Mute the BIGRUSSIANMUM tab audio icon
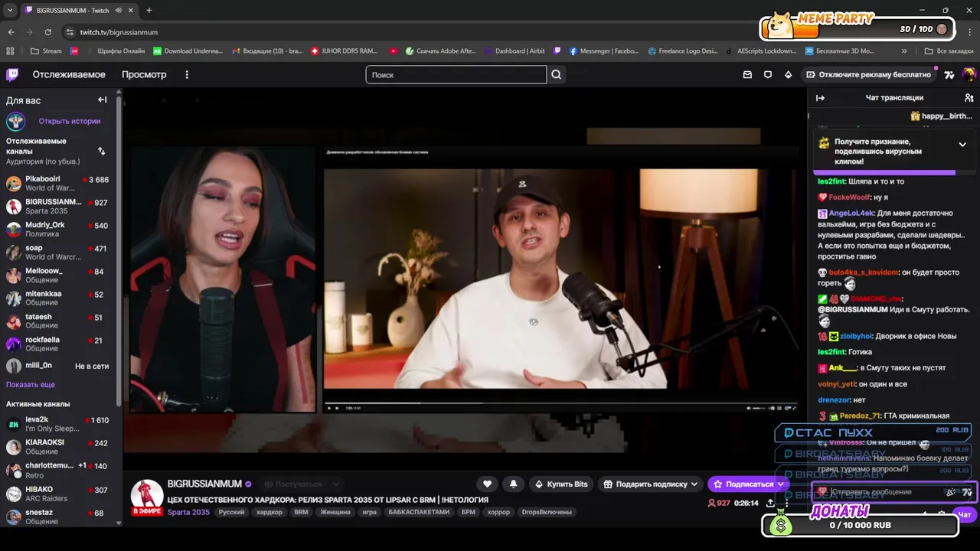 (x=118, y=11)
